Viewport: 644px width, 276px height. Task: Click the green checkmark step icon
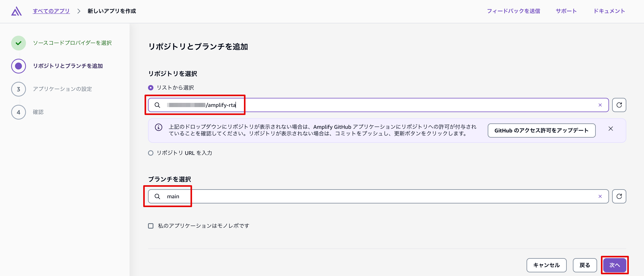coord(18,43)
